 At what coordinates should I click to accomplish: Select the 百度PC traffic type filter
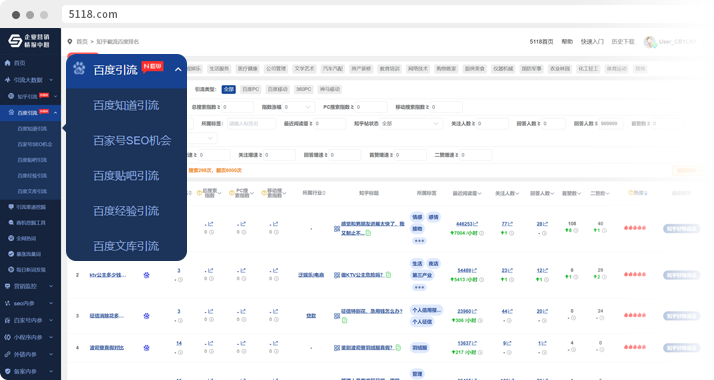pyautogui.click(x=250, y=89)
